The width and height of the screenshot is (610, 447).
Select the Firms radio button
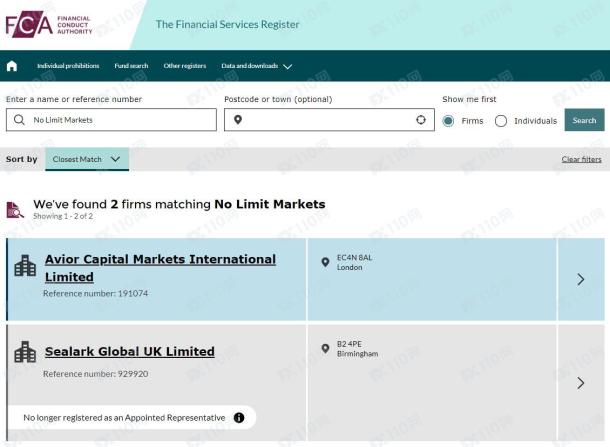point(449,121)
